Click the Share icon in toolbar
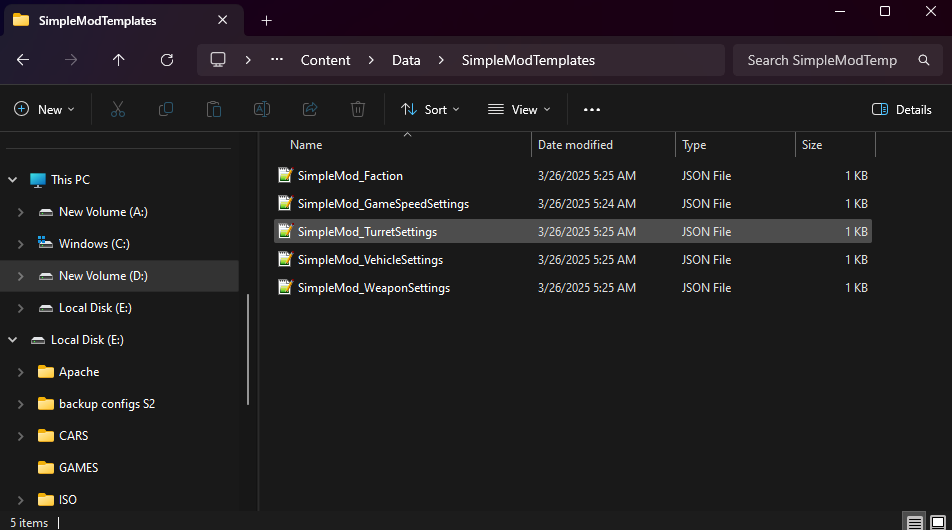 point(310,109)
